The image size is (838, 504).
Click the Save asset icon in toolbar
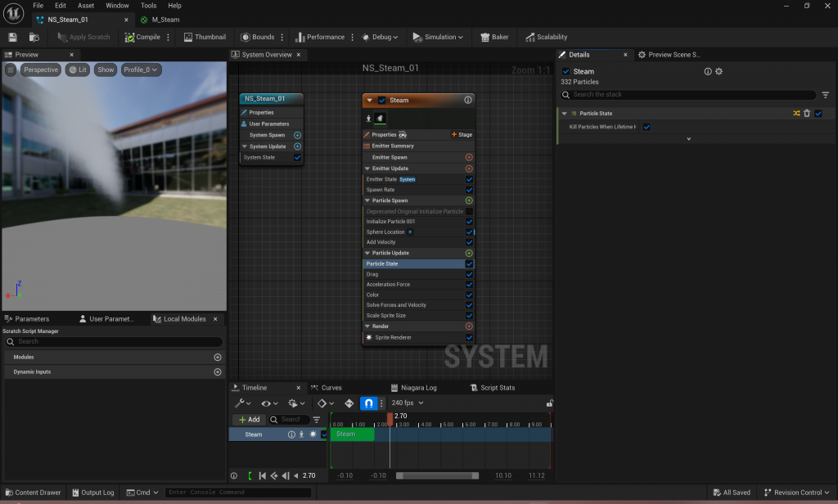tap(12, 37)
